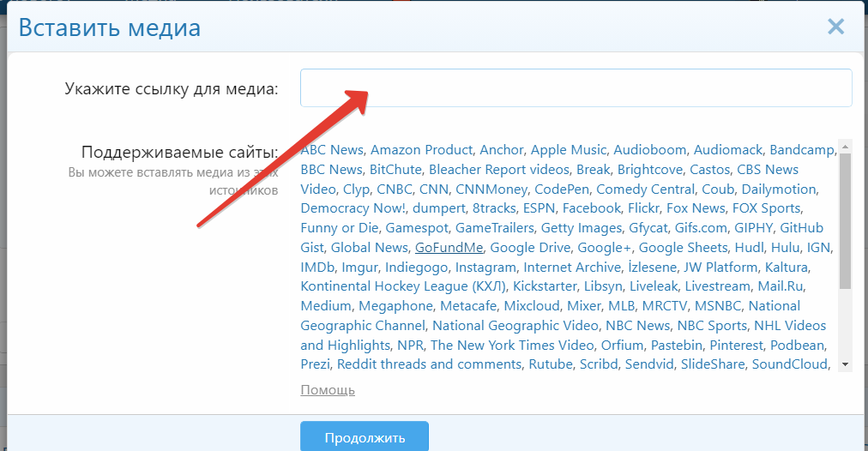This screenshot has height=451, width=868.
Task: Open the Mail.Ru link
Action: click(780, 286)
